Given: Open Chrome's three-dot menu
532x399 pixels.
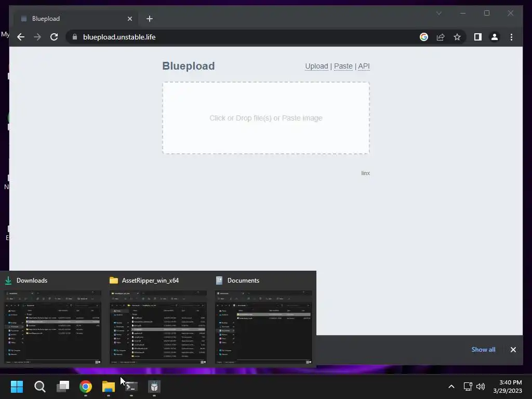Looking at the screenshot, I should 511,37.
